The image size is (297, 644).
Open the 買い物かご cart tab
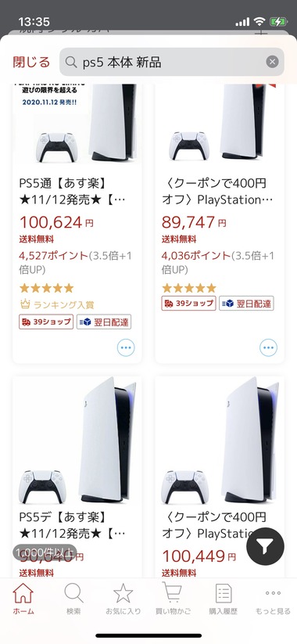coord(173,599)
